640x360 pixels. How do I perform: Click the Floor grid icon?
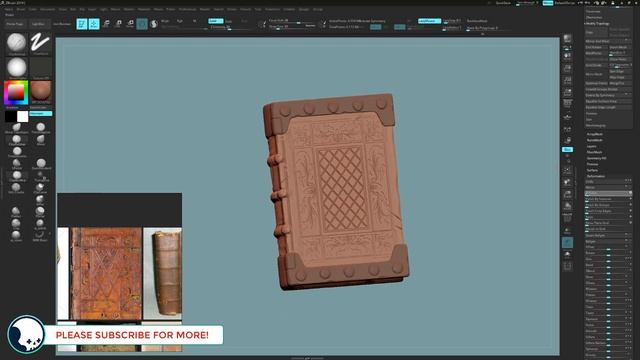coord(567,117)
